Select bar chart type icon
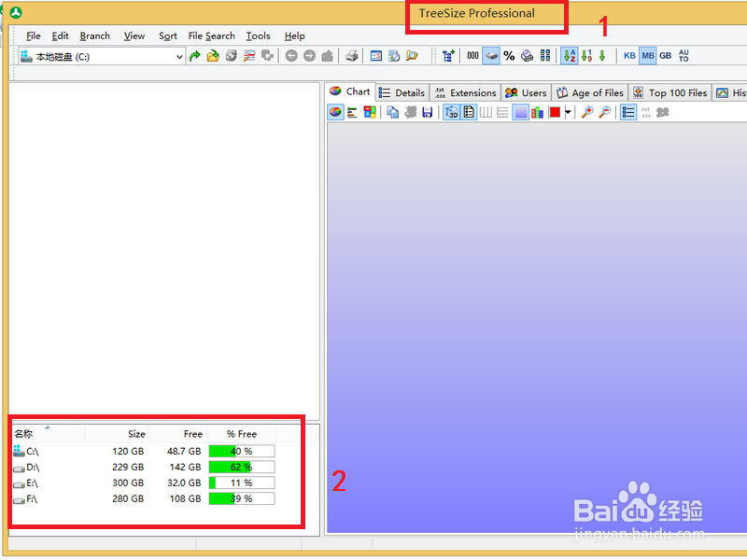The height and width of the screenshot is (560, 747). (x=353, y=112)
